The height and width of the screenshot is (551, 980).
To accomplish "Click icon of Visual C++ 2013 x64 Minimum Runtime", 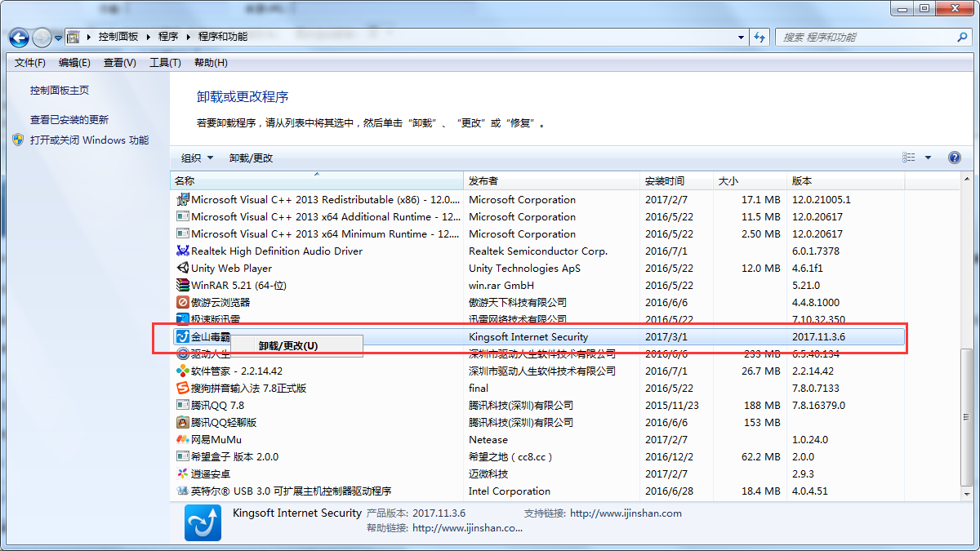I will pyautogui.click(x=183, y=233).
